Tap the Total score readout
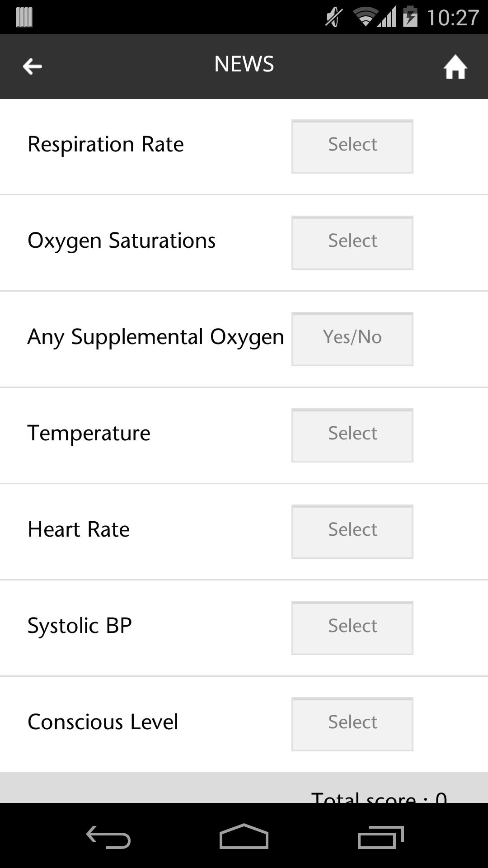 [x=379, y=796]
